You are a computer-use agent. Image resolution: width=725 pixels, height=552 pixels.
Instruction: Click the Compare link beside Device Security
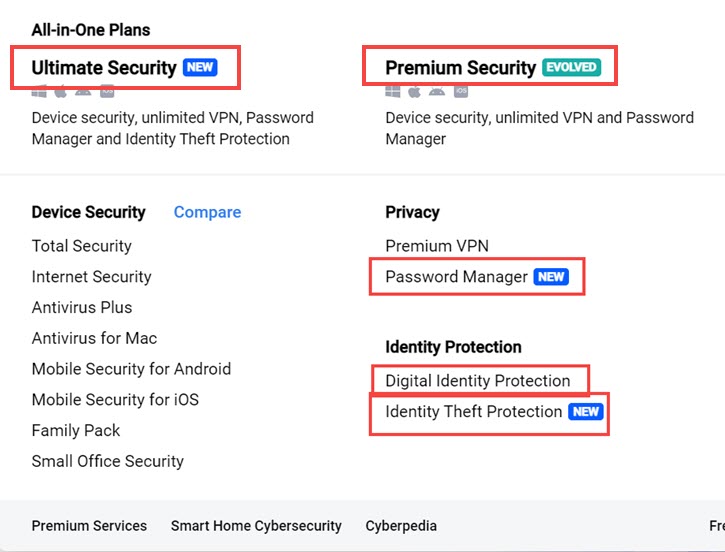click(207, 212)
